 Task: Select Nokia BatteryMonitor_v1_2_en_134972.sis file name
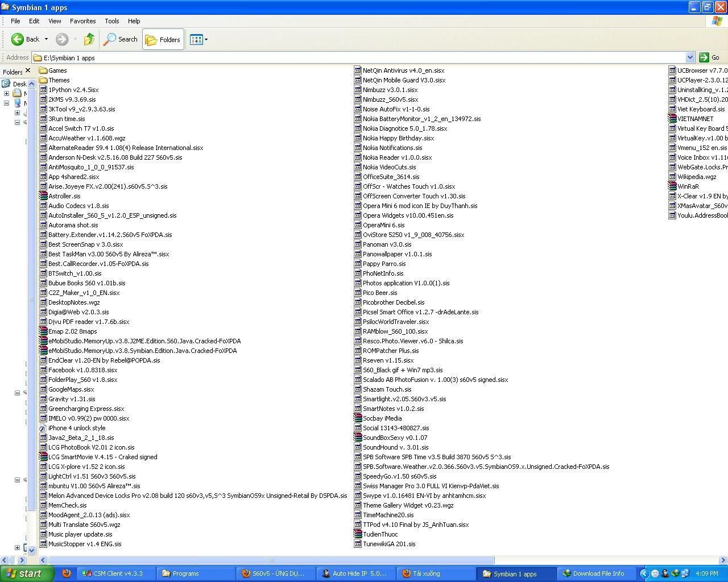click(421, 119)
